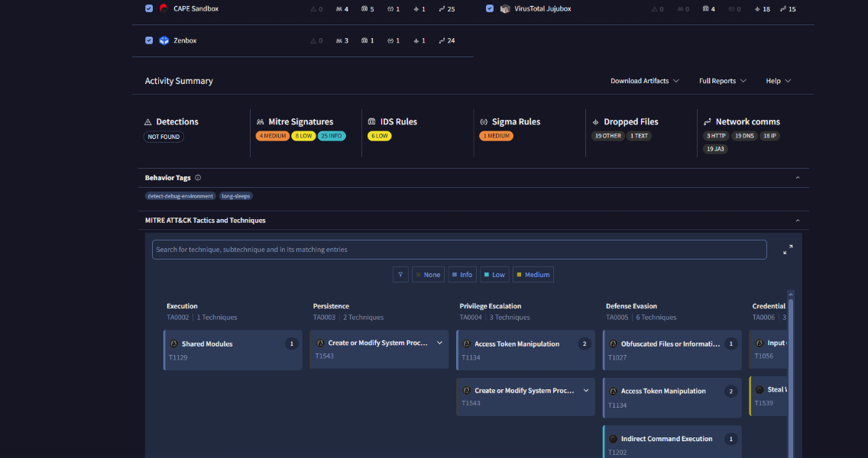Viewport: 868px width, 458px height.
Task: Click the VirusTotal Jujubox icon
Action: click(x=505, y=9)
